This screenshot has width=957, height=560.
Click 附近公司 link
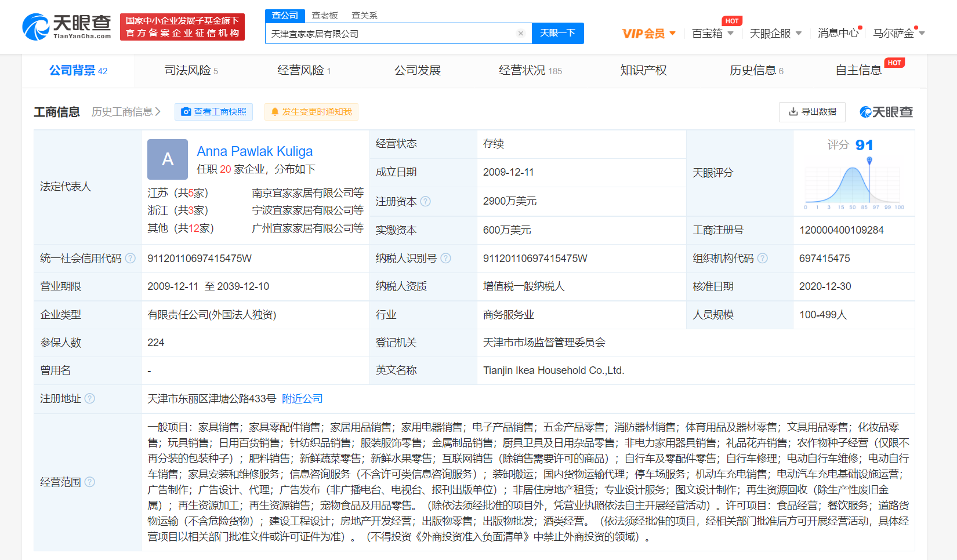coord(302,399)
